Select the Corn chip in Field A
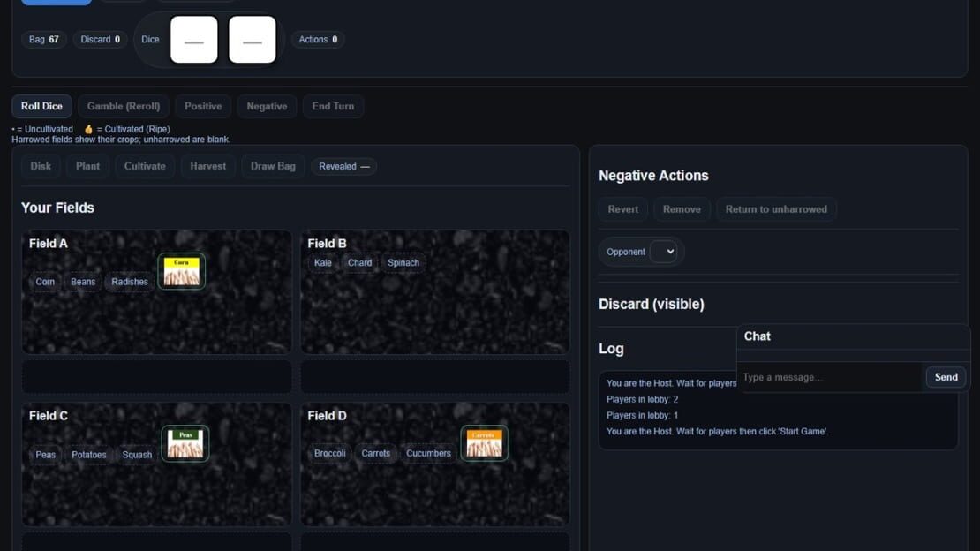 pyautogui.click(x=45, y=282)
